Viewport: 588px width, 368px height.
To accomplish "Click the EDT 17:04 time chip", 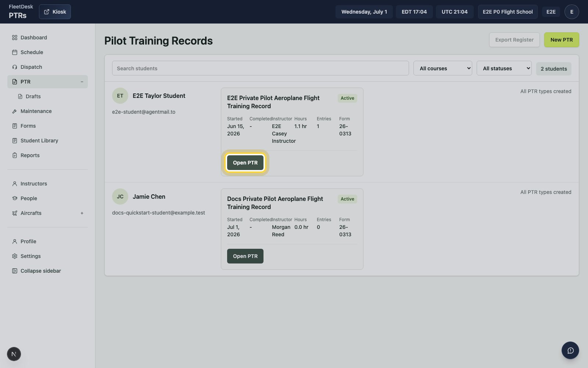I will coord(414,12).
